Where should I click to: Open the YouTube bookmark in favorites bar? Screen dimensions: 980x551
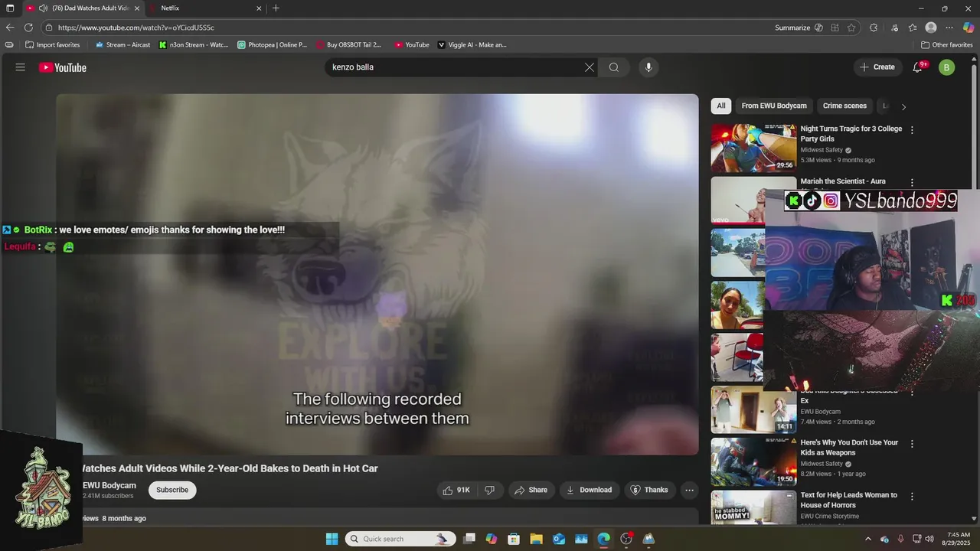pyautogui.click(x=412, y=45)
